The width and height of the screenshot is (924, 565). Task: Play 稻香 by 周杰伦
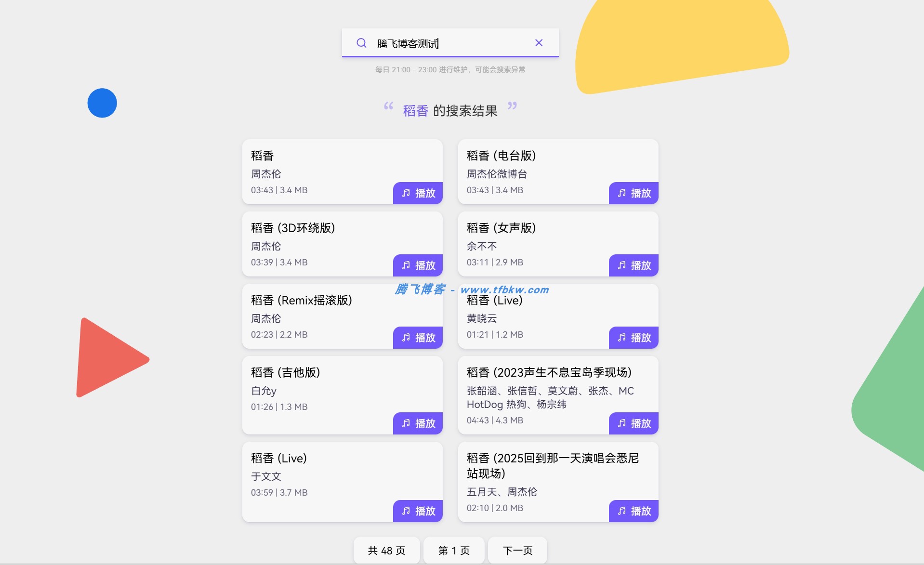tap(417, 193)
